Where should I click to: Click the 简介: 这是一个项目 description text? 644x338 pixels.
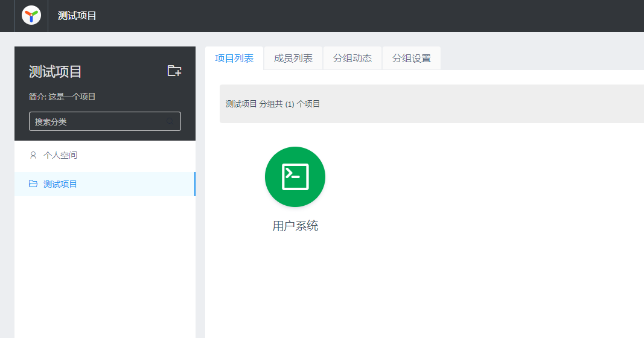tap(62, 97)
